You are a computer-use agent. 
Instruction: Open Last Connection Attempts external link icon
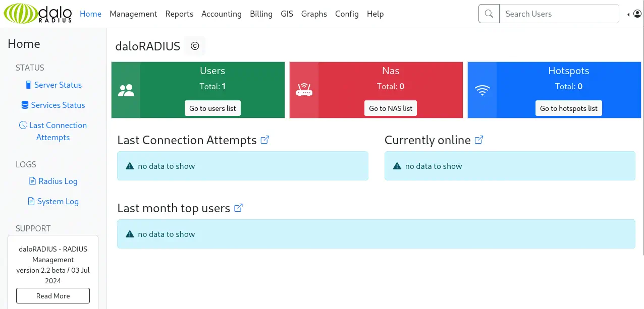265,140
